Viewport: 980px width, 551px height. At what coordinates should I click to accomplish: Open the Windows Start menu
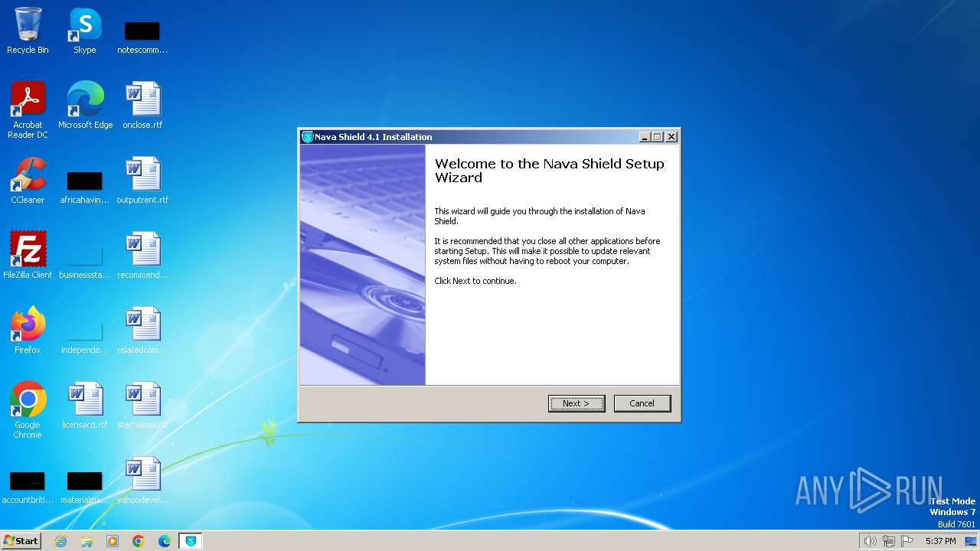click(x=21, y=541)
